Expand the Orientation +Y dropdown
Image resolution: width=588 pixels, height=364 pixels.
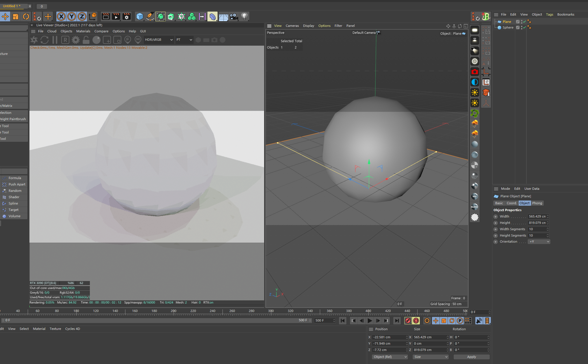coord(539,242)
